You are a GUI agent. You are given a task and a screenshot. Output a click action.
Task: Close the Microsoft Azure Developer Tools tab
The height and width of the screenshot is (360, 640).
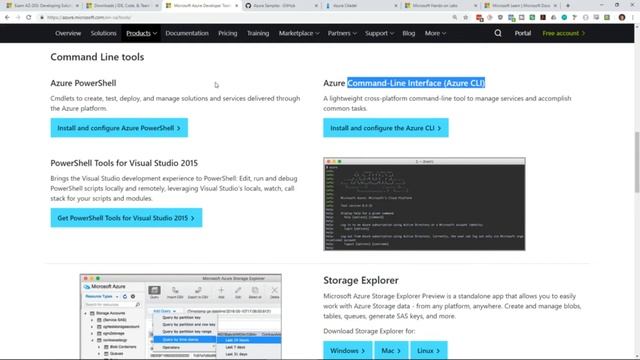pos(236,6)
